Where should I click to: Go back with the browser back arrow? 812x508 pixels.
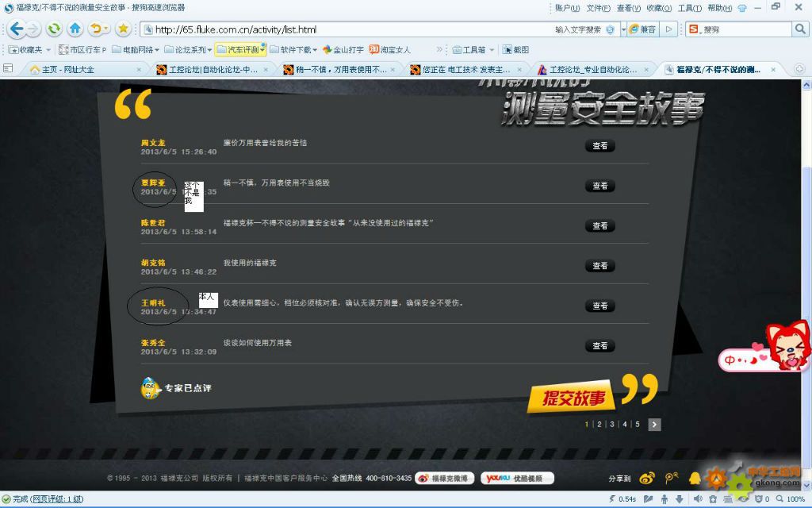[x=16, y=29]
